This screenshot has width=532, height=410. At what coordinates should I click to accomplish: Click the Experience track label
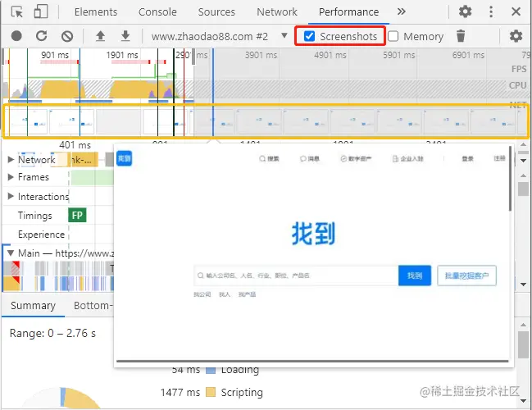41,235
